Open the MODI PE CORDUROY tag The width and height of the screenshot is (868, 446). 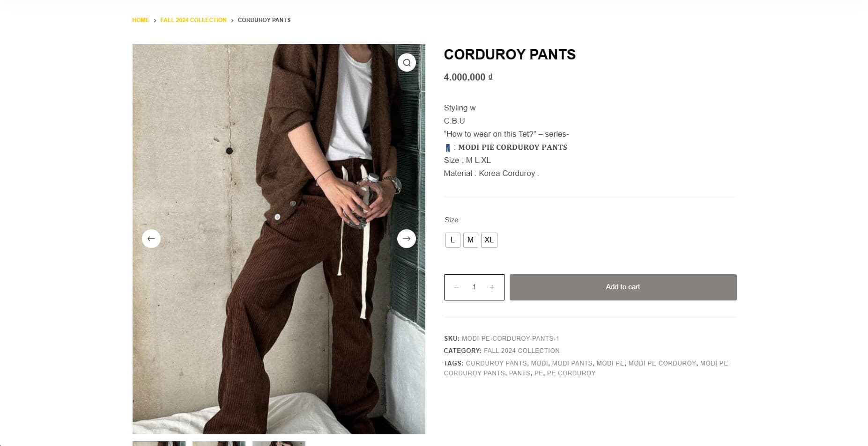[662, 363]
